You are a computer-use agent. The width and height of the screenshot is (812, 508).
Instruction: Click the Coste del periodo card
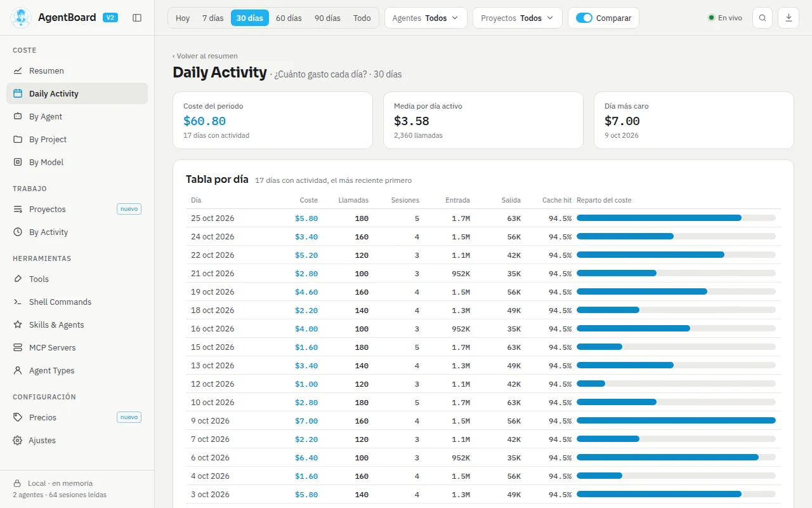tap(273, 121)
